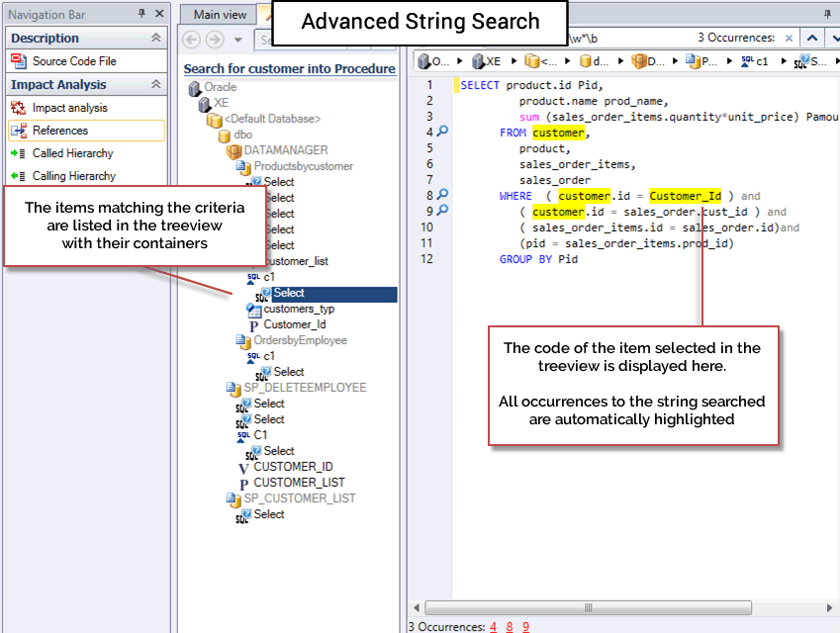Jump to occurrence link for line 8
This screenshot has height=633, width=840.
(510, 626)
